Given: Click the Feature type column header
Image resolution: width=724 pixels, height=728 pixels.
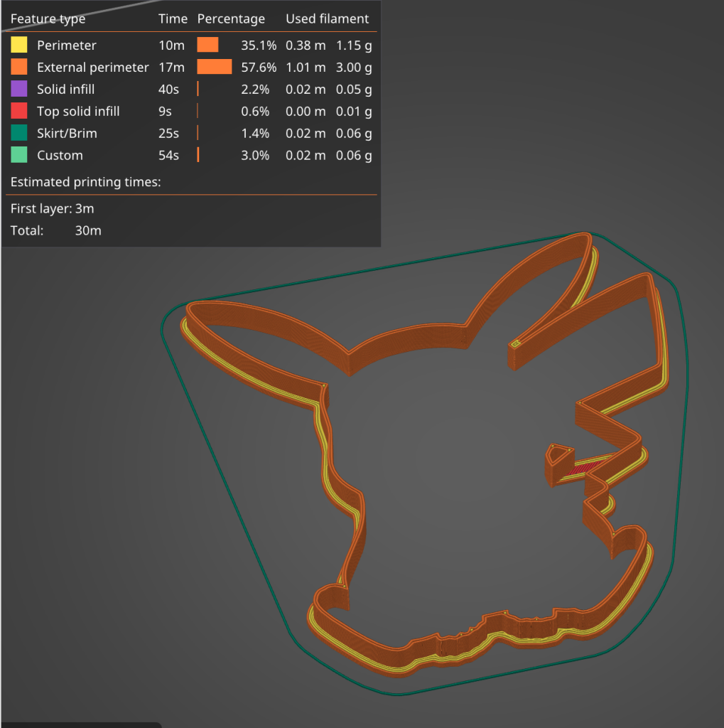Looking at the screenshot, I should click(48, 18).
